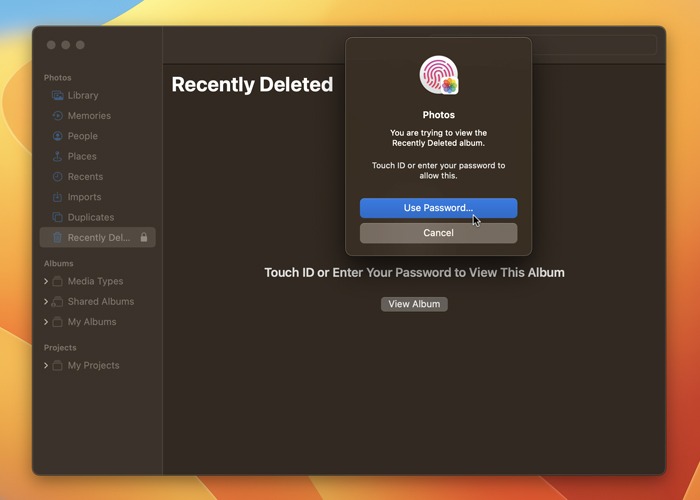
Task: Click the Places pin icon
Action: pyautogui.click(x=58, y=156)
